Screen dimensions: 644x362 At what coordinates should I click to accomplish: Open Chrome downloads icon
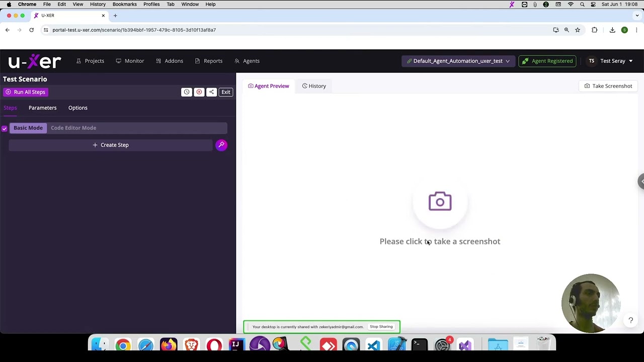click(x=612, y=30)
